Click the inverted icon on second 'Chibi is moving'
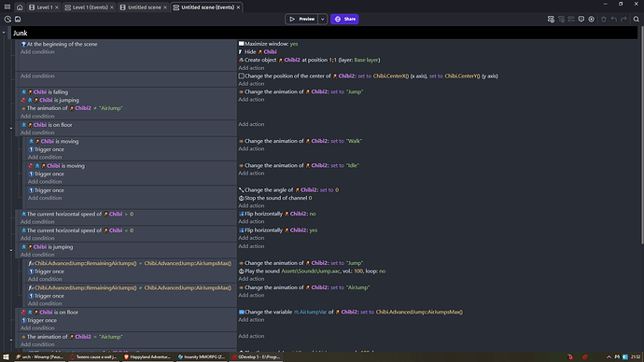This screenshot has width=644, height=362. tap(31, 166)
